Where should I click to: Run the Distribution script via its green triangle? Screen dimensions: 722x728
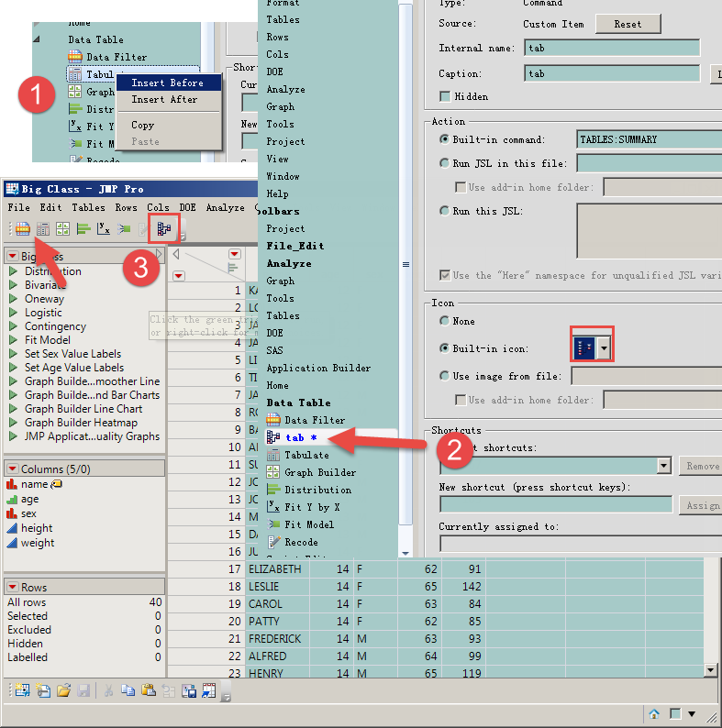pyautogui.click(x=14, y=271)
